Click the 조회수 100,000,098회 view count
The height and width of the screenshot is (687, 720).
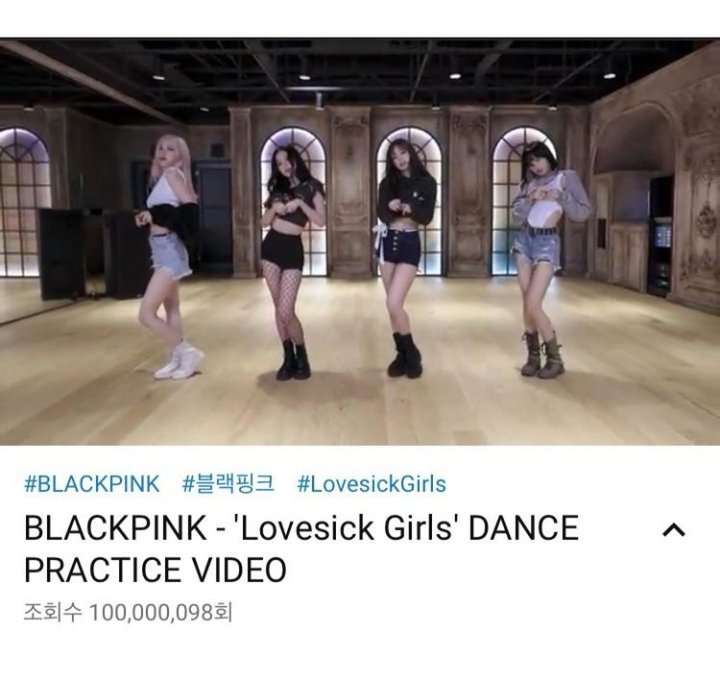pos(128,612)
